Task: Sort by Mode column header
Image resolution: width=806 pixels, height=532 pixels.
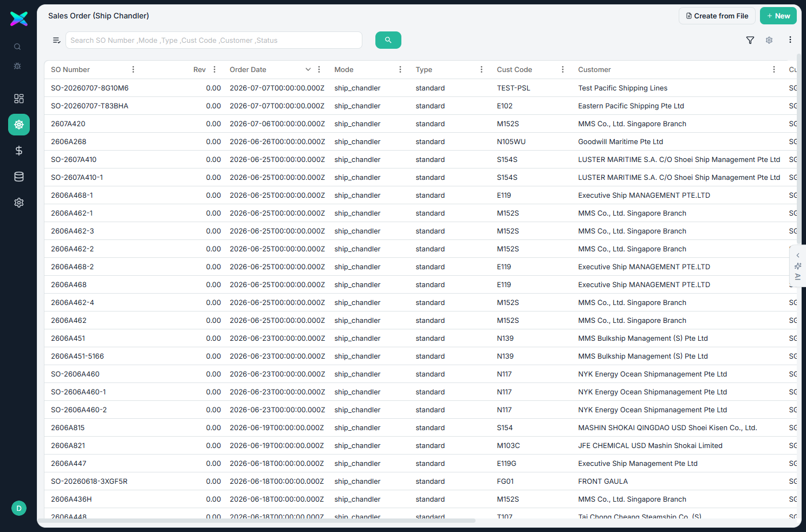Action: [x=344, y=69]
